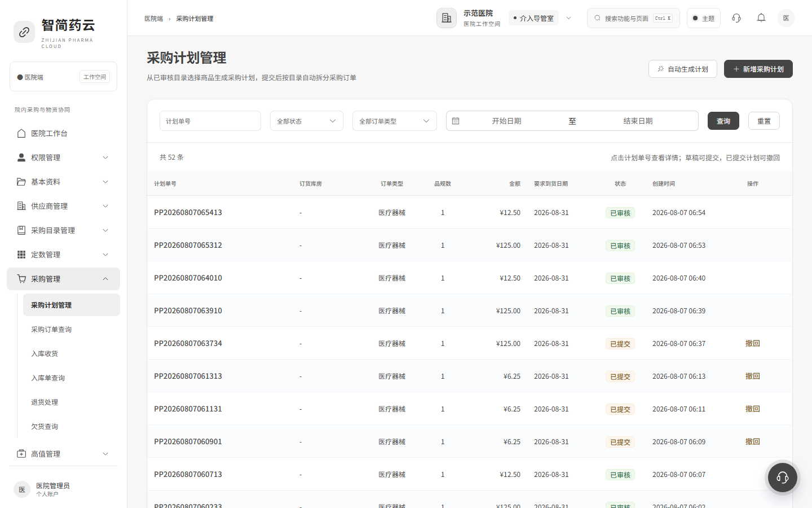Open 欠货查询 submenu item
Viewport: 812px width, 508px height.
click(72, 426)
